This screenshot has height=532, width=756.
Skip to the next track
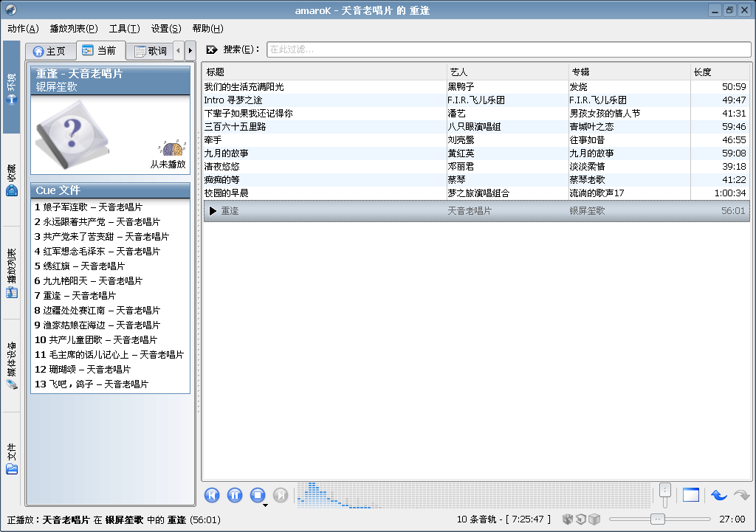coord(281,495)
